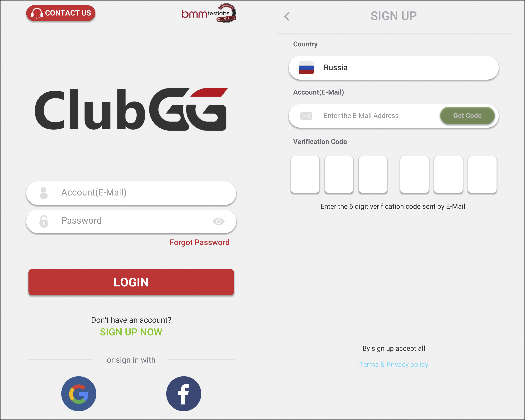Select the first verification code box

tap(305, 174)
